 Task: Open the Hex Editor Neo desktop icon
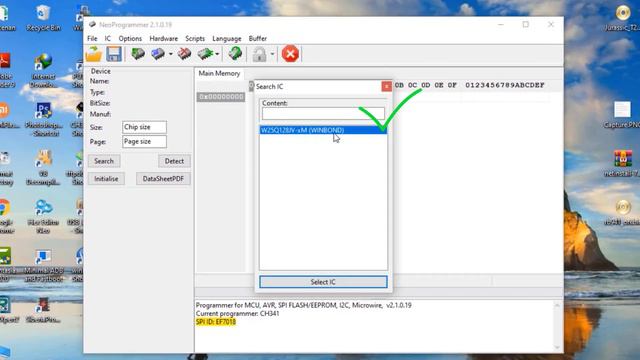pos(43,216)
